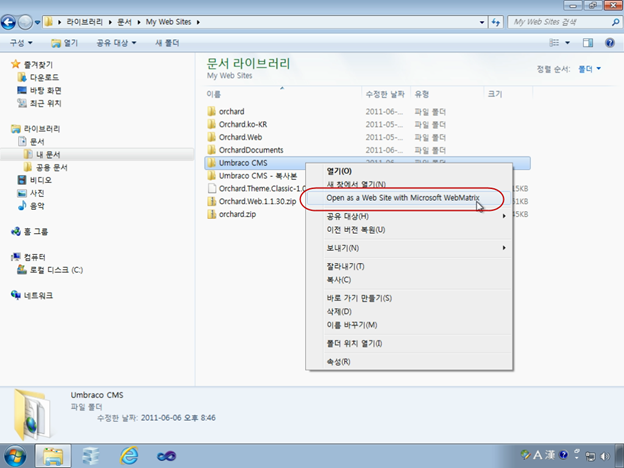Open 최근 위치 in the navigation pane
Image resolution: width=624 pixels, height=468 pixels.
click(45, 103)
